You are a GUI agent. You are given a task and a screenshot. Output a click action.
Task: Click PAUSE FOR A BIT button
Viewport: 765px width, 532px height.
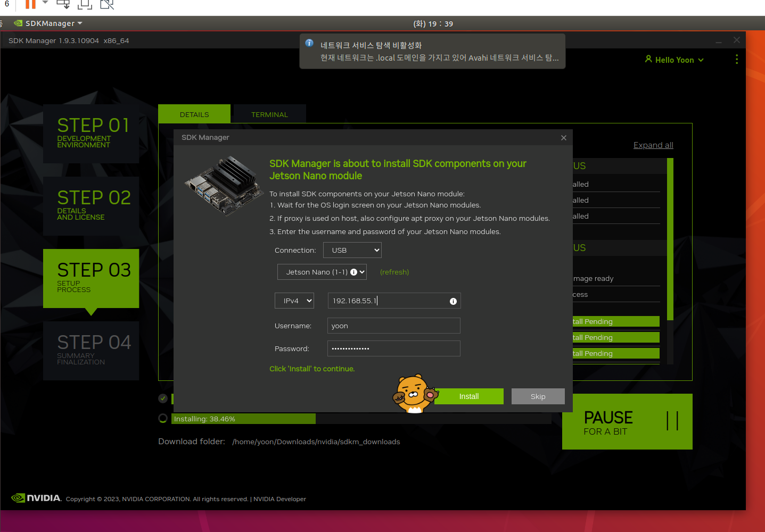[x=627, y=421]
